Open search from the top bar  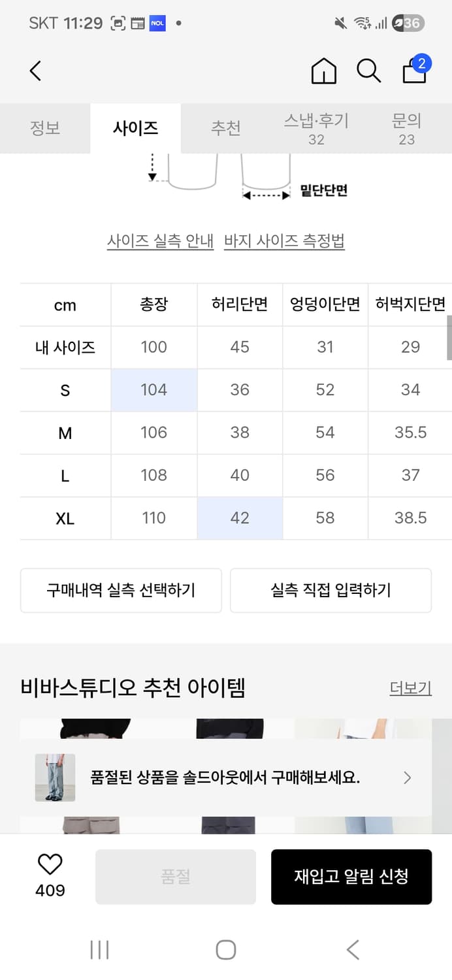pos(369,72)
